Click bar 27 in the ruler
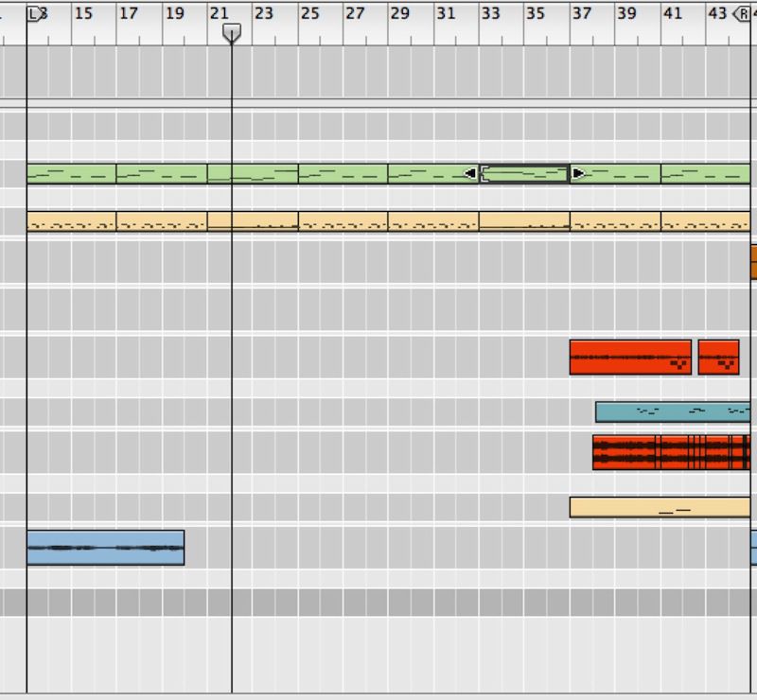Image resolution: width=757 pixels, height=700 pixels. 355,13
